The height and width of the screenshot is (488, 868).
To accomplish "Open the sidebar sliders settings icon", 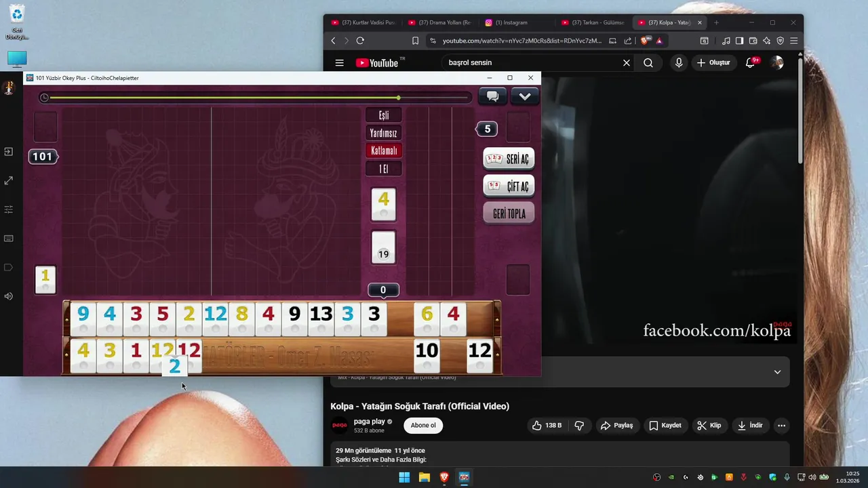I will click(x=8, y=209).
